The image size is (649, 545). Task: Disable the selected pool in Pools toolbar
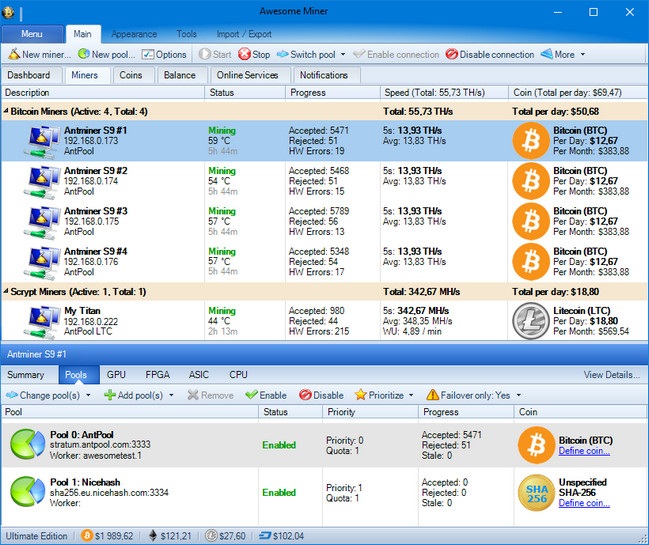tap(321, 395)
